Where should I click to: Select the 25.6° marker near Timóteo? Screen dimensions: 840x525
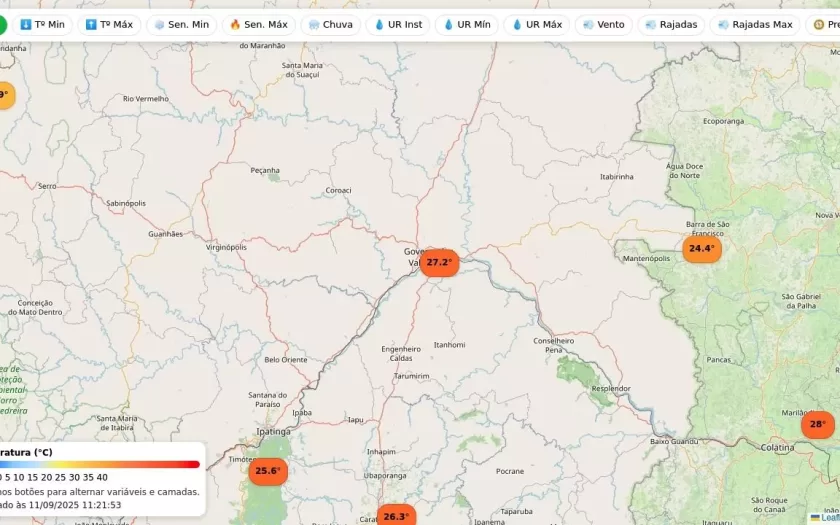click(x=267, y=471)
